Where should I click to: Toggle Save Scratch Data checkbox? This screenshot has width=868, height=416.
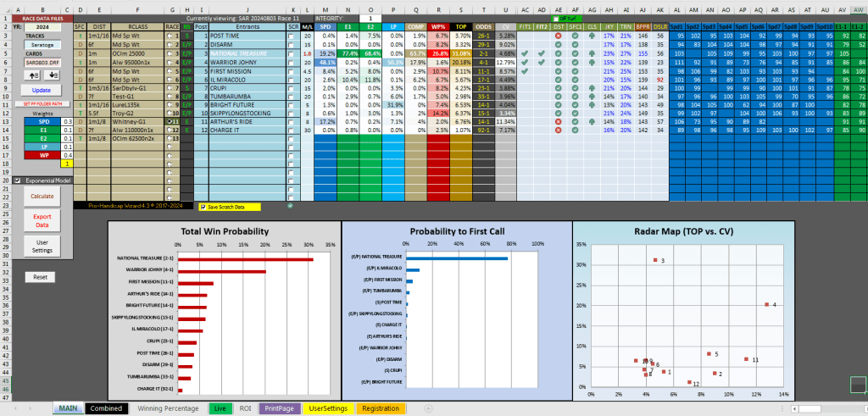[x=203, y=206]
